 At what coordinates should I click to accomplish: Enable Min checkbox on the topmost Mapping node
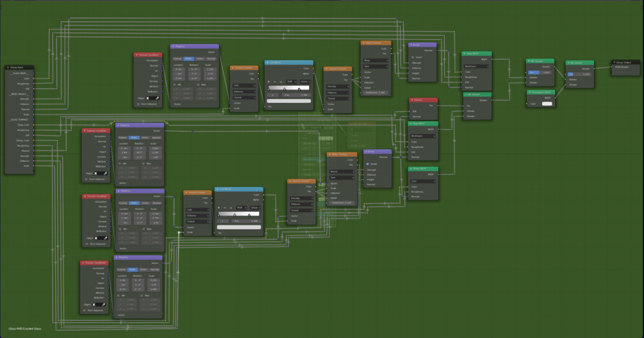tap(175, 84)
